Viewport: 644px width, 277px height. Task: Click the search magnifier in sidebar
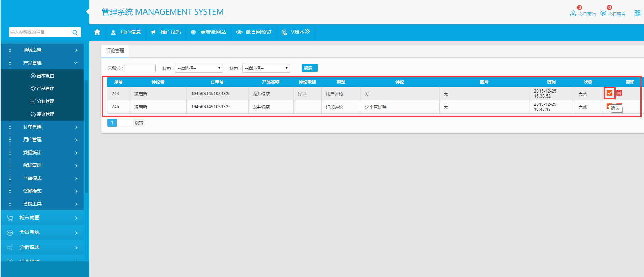click(75, 32)
